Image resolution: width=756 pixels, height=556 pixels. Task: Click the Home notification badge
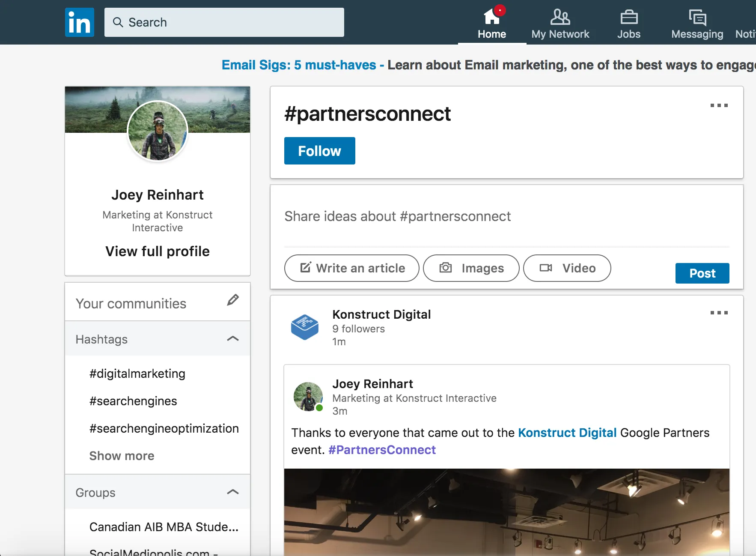click(500, 10)
